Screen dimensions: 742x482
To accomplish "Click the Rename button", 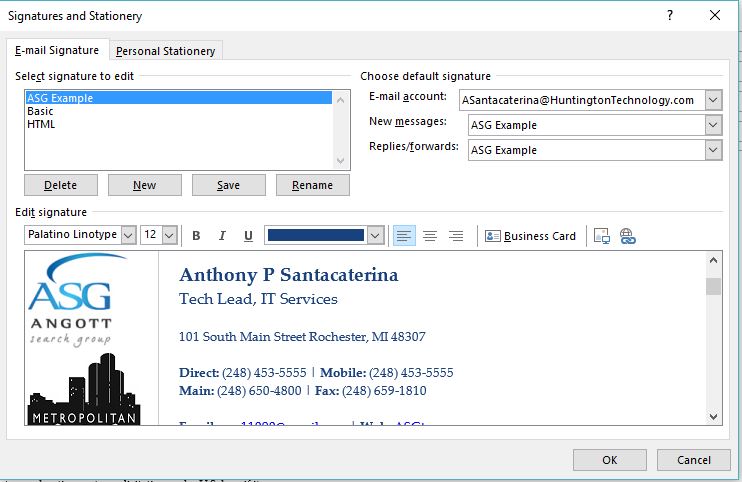I will pos(312,185).
